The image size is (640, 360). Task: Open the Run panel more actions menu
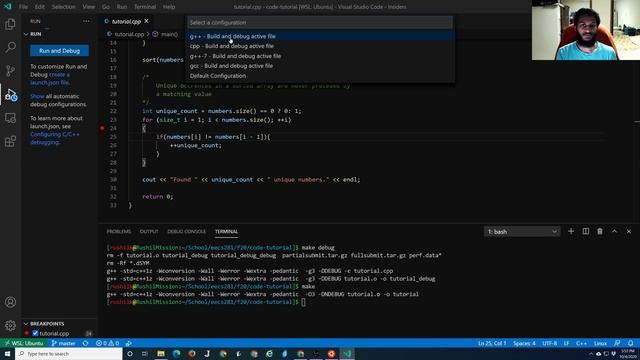(x=86, y=21)
